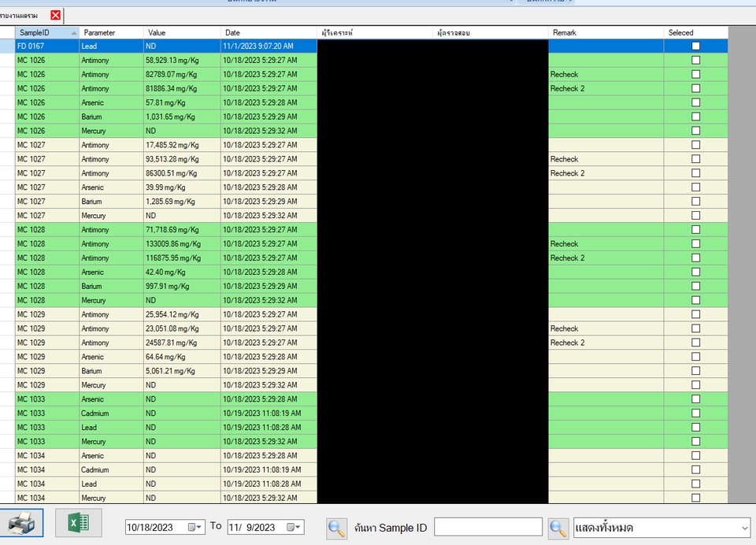This screenshot has height=545, width=756.
Task: Click the magnifier icon next to แสดงทั้งหมด
Action: pos(558,528)
